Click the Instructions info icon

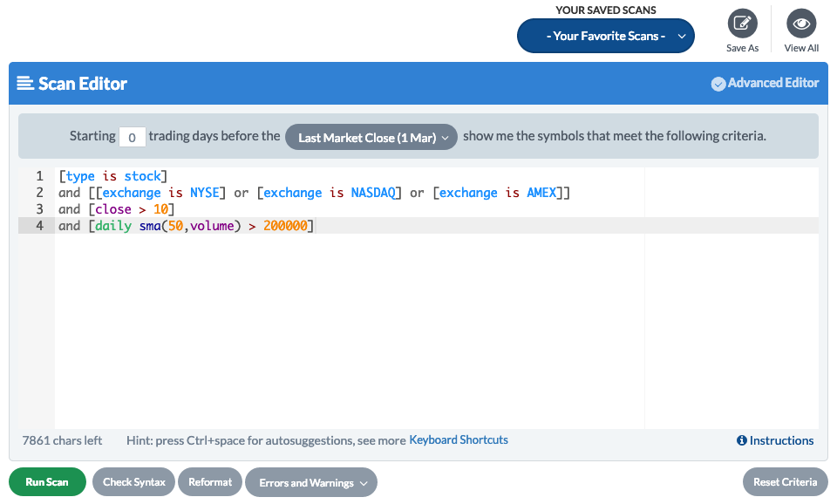pyautogui.click(x=741, y=440)
